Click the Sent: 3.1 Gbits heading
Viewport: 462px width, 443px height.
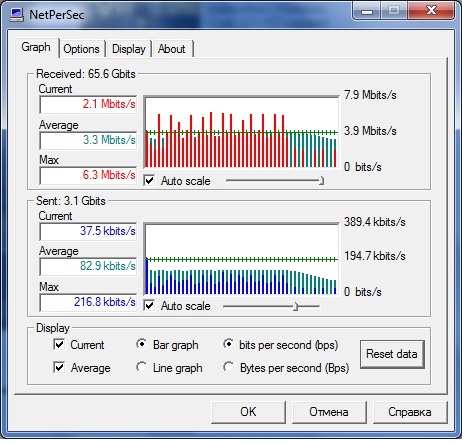click(71, 201)
